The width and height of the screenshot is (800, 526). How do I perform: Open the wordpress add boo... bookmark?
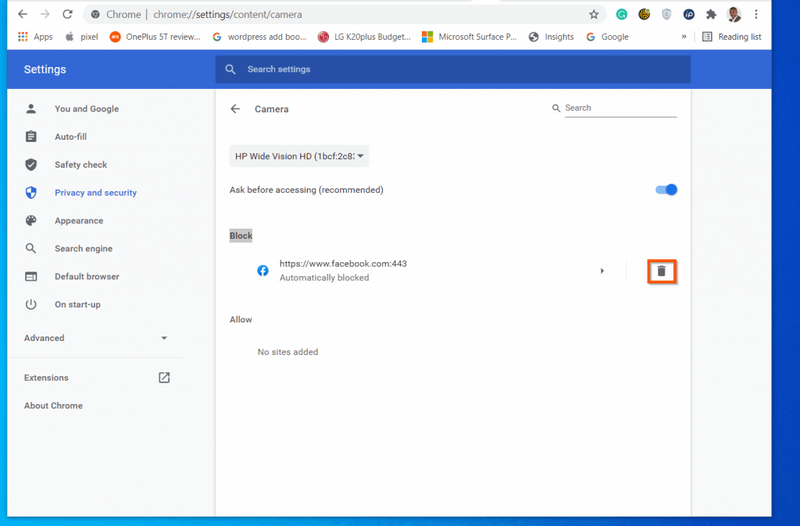[x=260, y=37]
